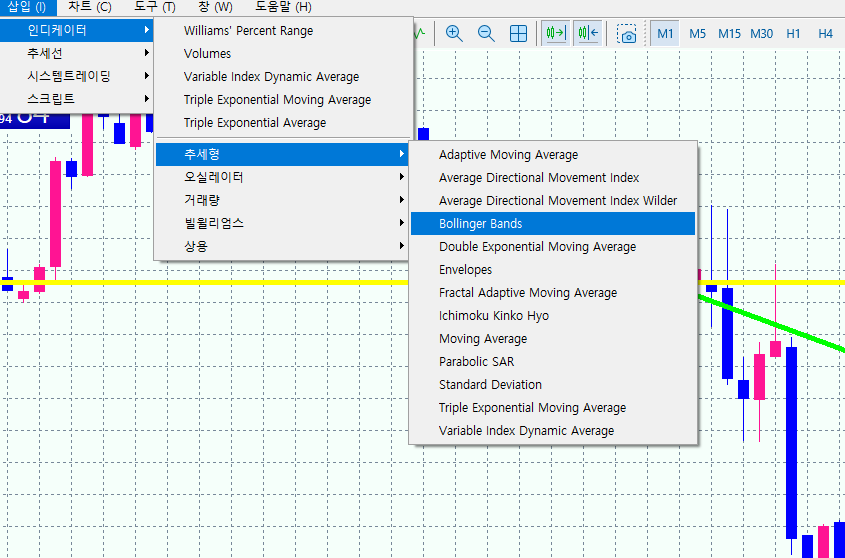
Task: Switch to the H1 timeframe
Action: [794, 34]
